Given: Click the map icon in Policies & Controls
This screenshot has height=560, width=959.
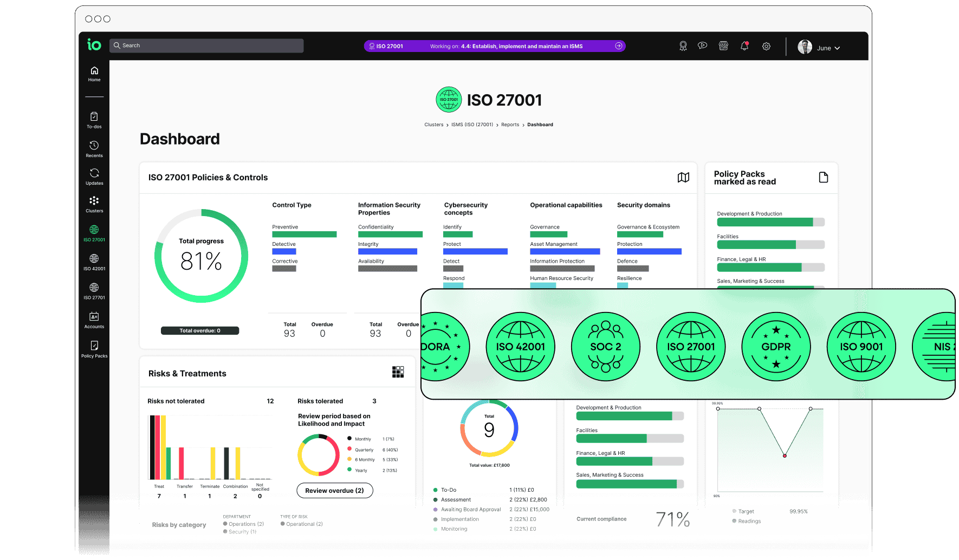Looking at the screenshot, I should click(683, 178).
